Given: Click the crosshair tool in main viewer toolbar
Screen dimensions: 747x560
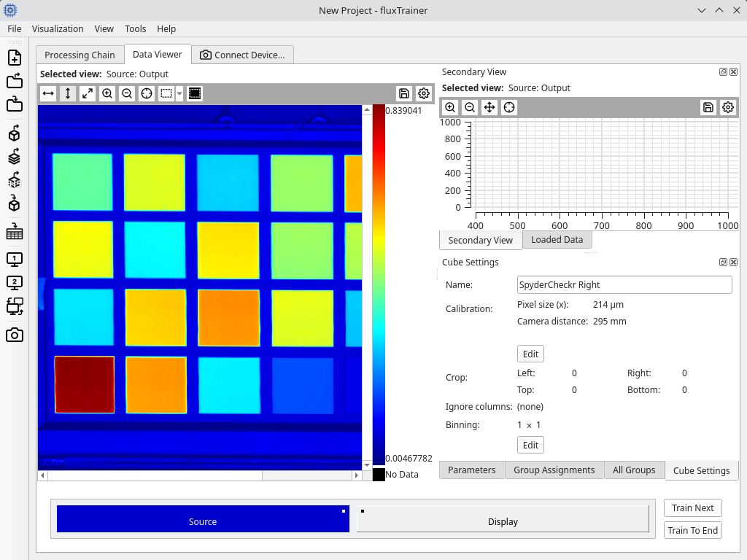Looking at the screenshot, I should [147, 93].
